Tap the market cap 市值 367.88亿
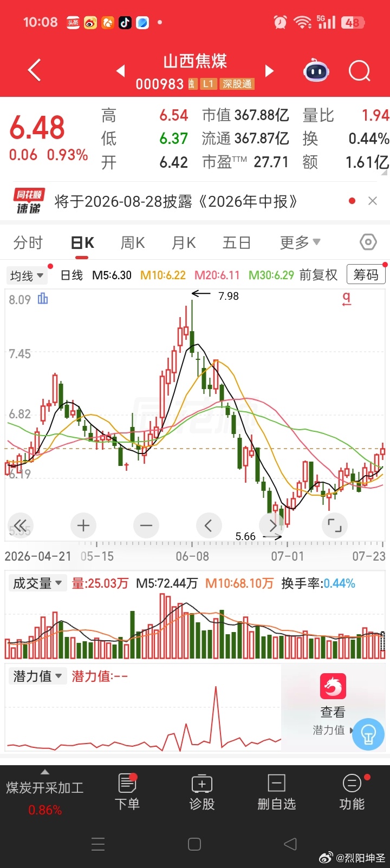 pyautogui.click(x=245, y=115)
